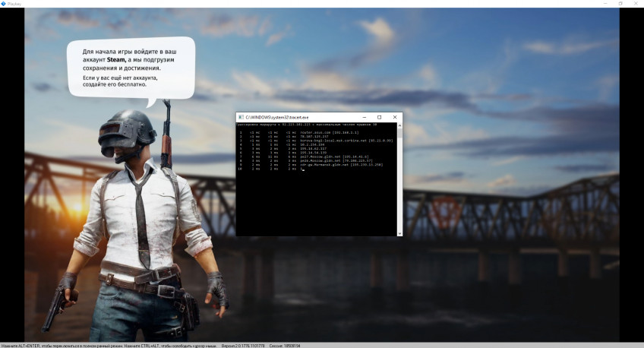Click the korova-bmgl-local.msk.corbina.net hop line
Image resolution: width=644 pixels, height=348 pixels.
(315, 141)
